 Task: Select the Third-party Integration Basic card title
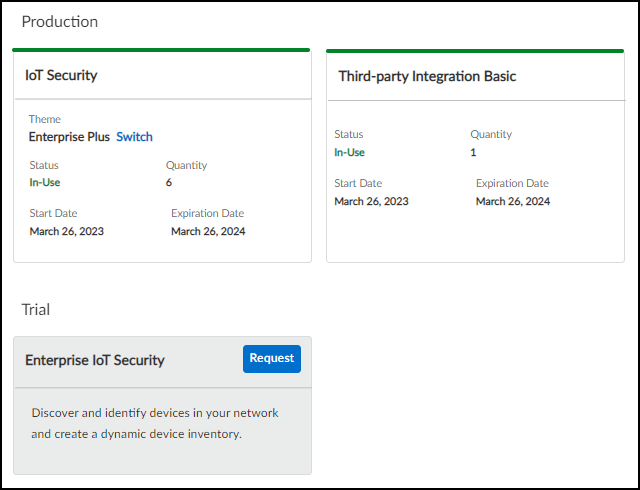click(x=427, y=76)
